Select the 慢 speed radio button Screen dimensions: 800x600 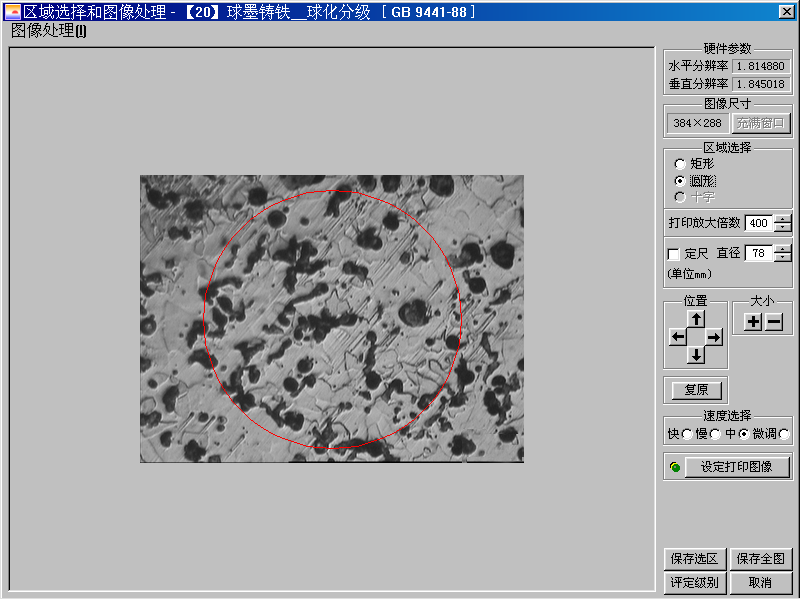pyautogui.click(x=715, y=434)
